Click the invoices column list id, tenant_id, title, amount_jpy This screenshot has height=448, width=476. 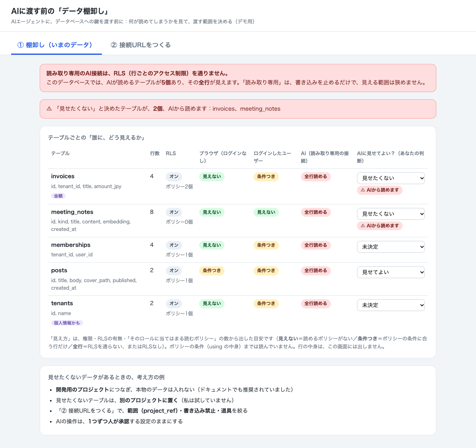tap(86, 186)
